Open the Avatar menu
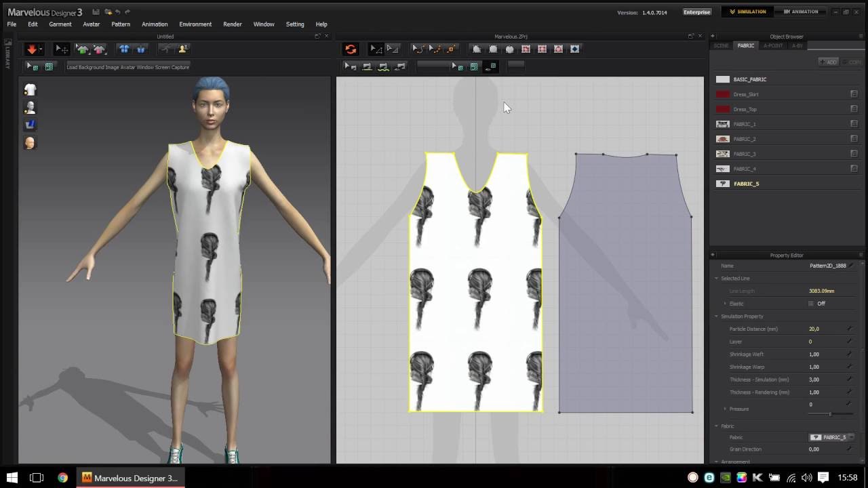 pos(91,24)
